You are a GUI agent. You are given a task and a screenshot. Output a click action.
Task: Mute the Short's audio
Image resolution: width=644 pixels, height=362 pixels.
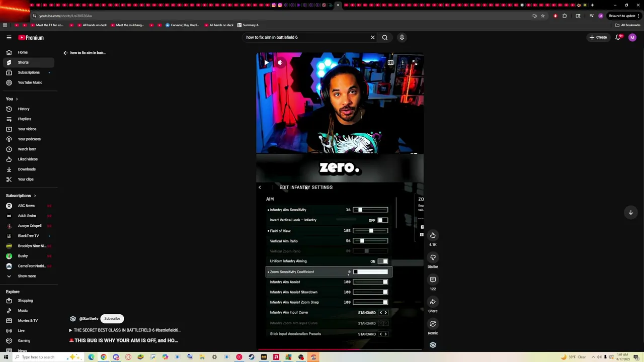pos(280,63)
